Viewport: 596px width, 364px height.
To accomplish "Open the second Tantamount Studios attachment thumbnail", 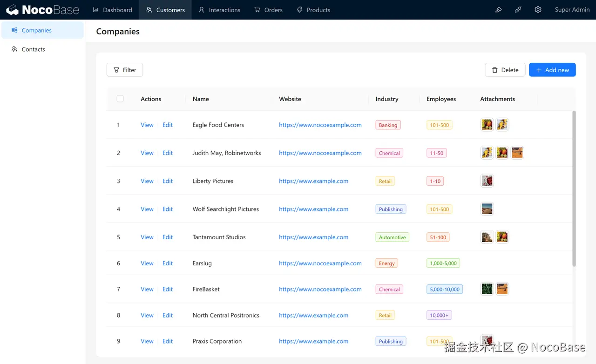I will (x=502, y=237).
